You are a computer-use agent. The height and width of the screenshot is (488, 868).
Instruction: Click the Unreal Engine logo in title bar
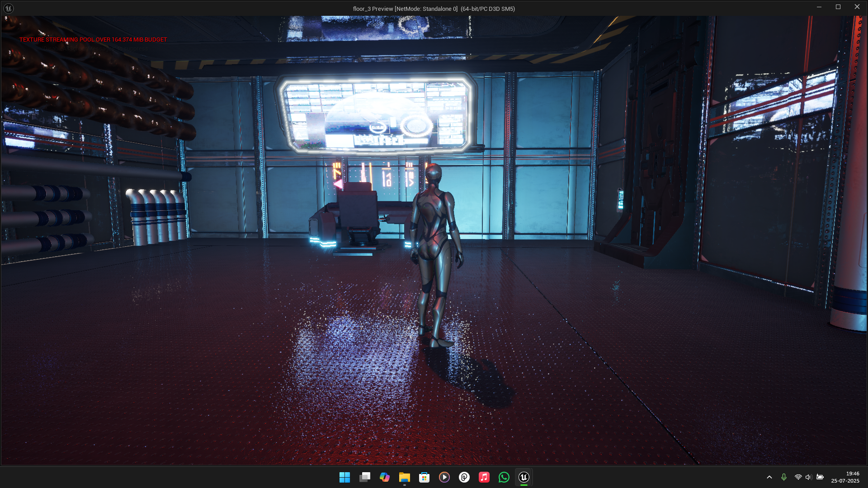tap(8, 8)
